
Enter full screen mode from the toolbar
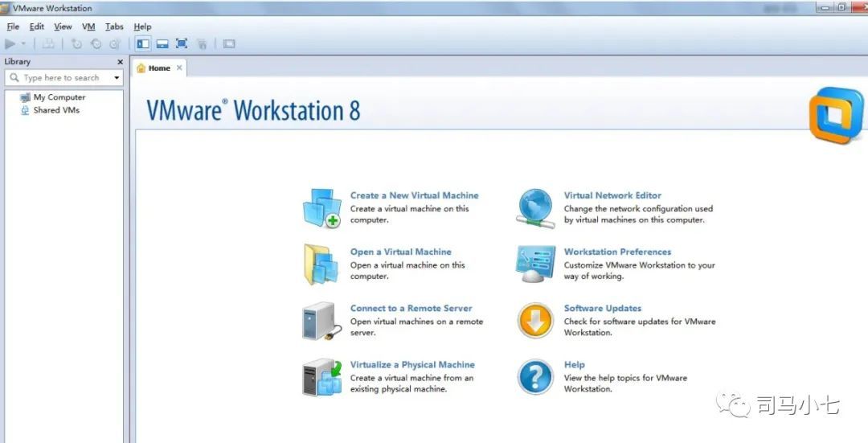coord(182,43)
